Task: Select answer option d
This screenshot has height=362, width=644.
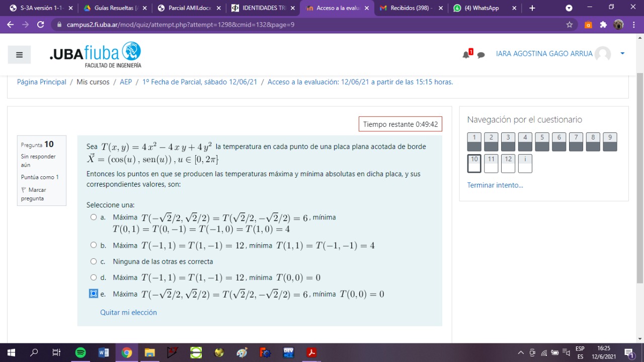Action: click(94, 277)
